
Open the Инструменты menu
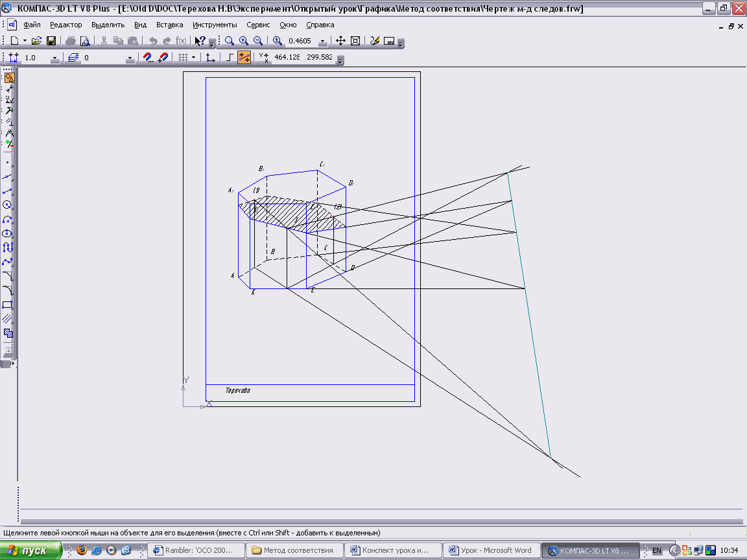tap(215, 25)
